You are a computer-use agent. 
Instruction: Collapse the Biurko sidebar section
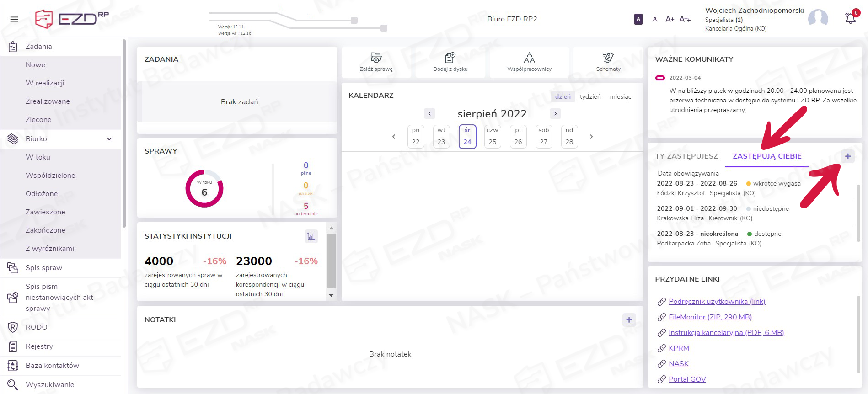click(x=109, y=139)
